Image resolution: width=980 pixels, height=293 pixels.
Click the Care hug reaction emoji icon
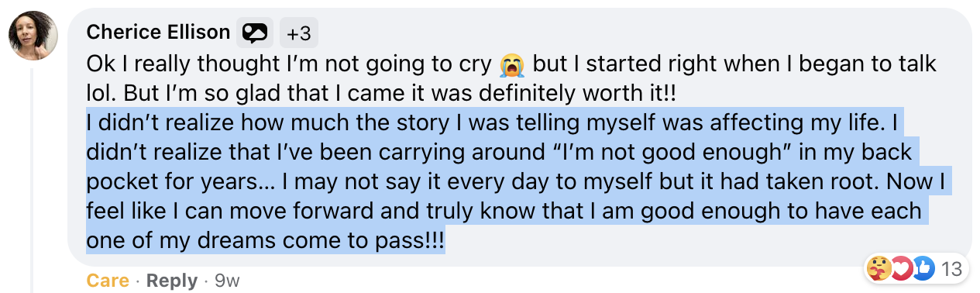point(879,268)
